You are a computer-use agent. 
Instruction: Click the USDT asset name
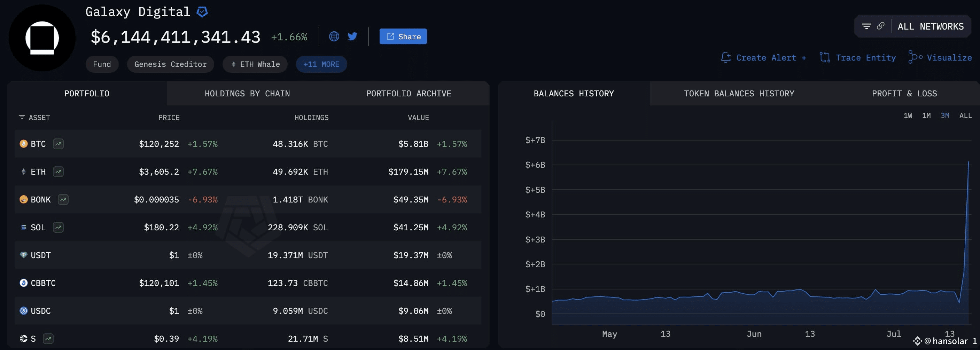click(41, 255)
